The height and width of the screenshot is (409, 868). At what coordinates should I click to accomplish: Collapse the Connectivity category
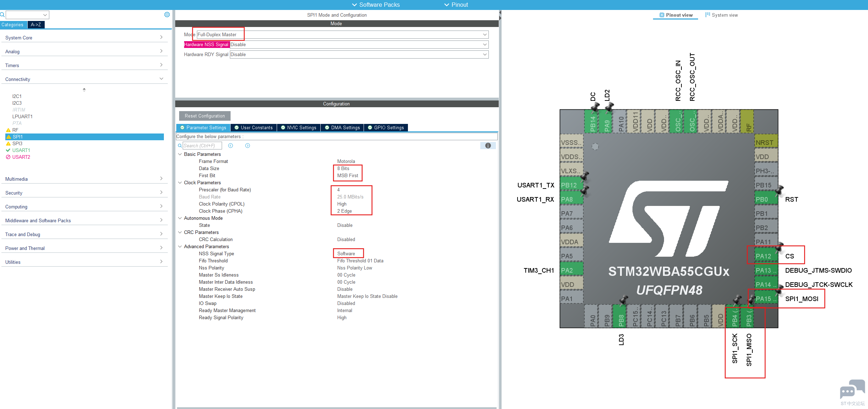84,79
